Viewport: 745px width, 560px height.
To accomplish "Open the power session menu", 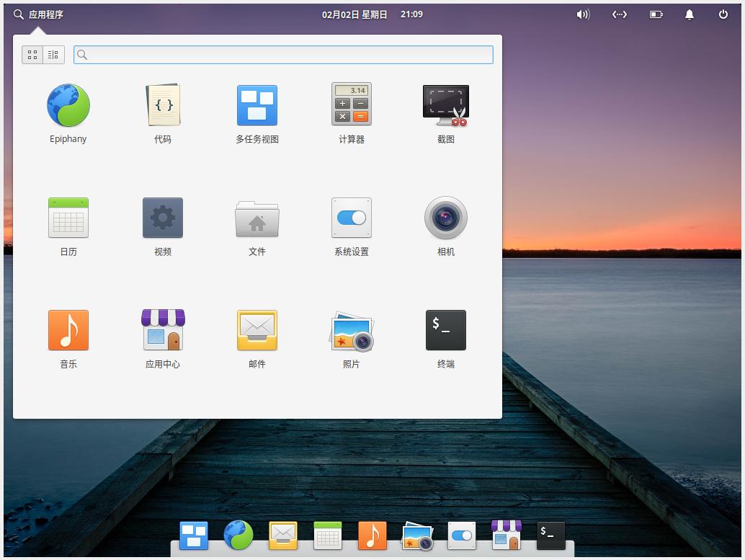I will point(724,14).
